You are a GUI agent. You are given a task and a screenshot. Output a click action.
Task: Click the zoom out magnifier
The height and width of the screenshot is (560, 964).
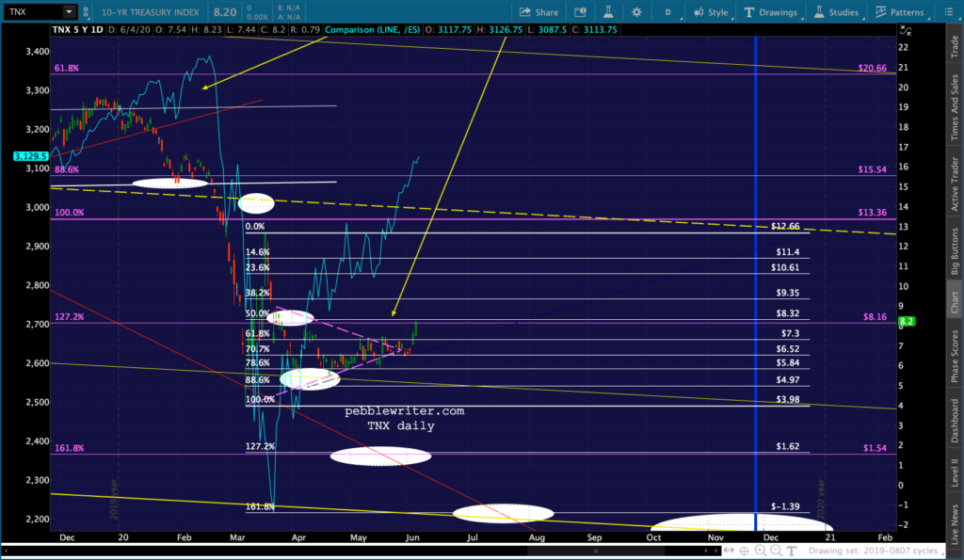pos(776,551)
